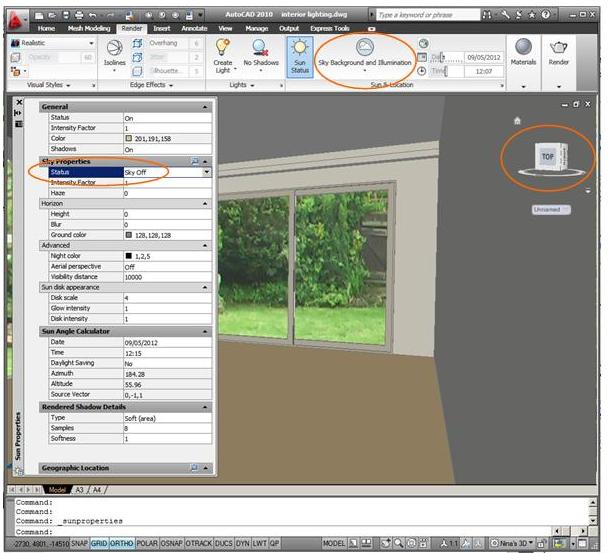Click the TOP face of the ViewCube

pos(547,157)
